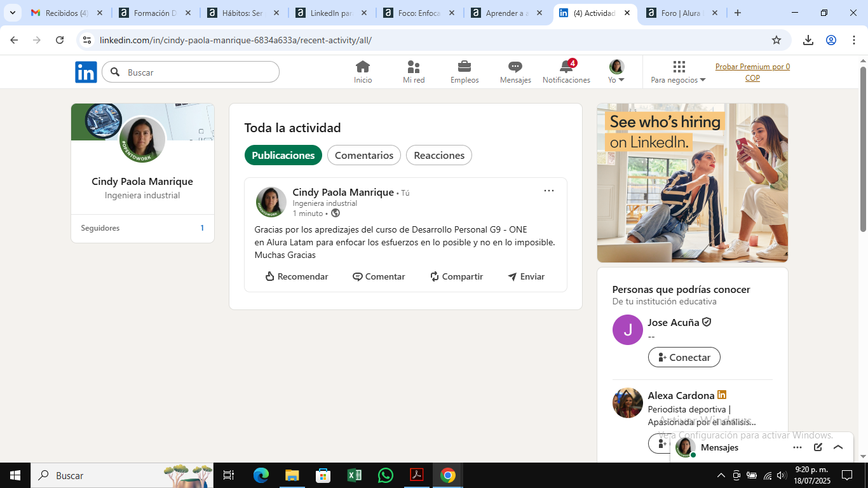Screen dimensions: 868x488
Task: Connect with Jose Acuña
Action: point(684,357)
